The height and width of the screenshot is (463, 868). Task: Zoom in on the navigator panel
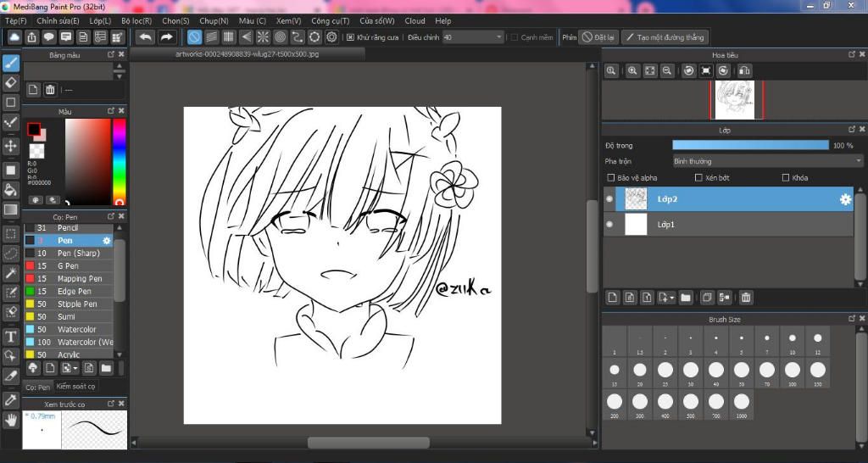(x=632, y=70)
